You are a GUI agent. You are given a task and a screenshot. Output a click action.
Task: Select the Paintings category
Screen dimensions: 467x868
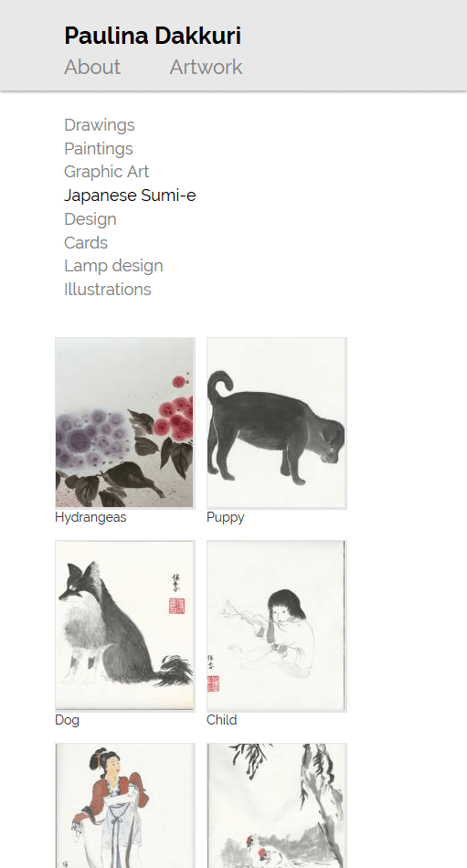coord(99,148)
